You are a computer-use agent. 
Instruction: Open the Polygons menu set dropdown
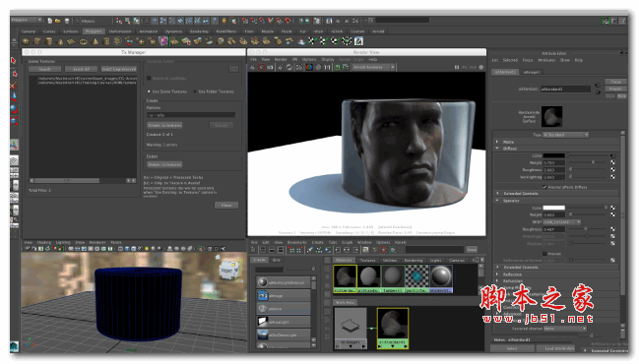(x=27, y=20)
